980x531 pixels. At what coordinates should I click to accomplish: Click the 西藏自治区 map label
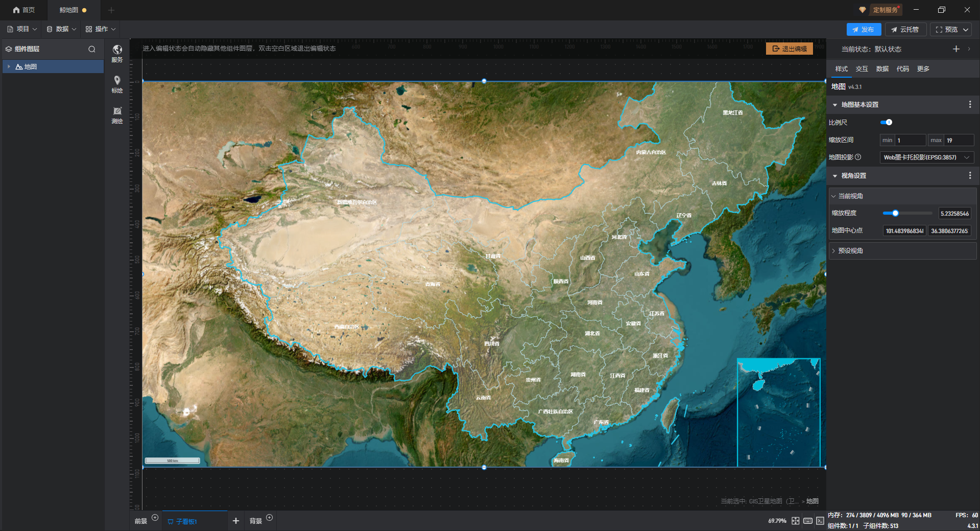(347, 327)
